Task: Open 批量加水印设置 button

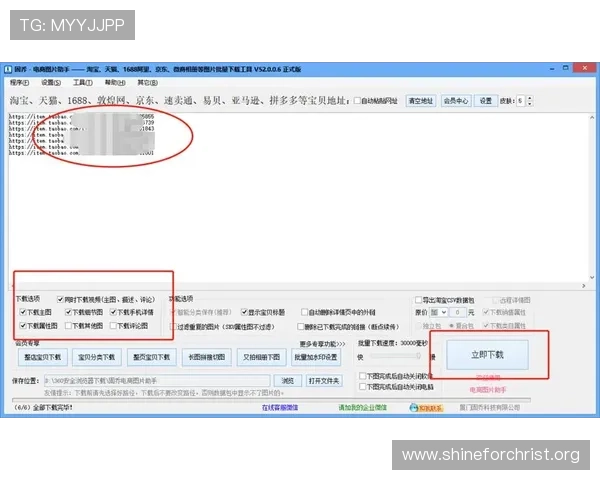Action: click(x=316, y=357)
